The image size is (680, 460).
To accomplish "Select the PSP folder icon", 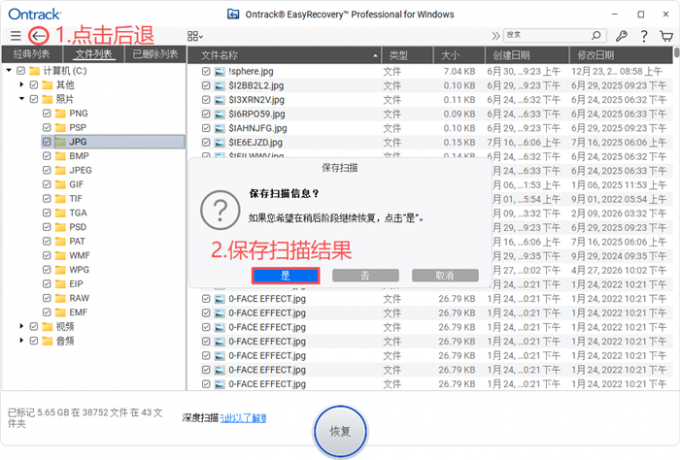I will point(60,127).
